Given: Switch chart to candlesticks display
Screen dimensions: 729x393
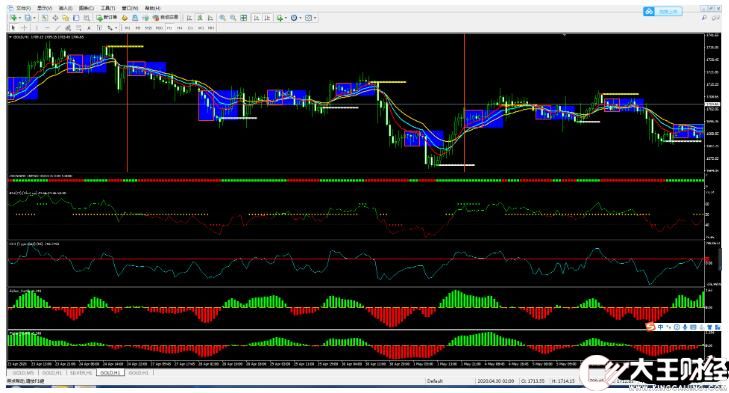Looking at the screenshot, I should tap(200, 18).
